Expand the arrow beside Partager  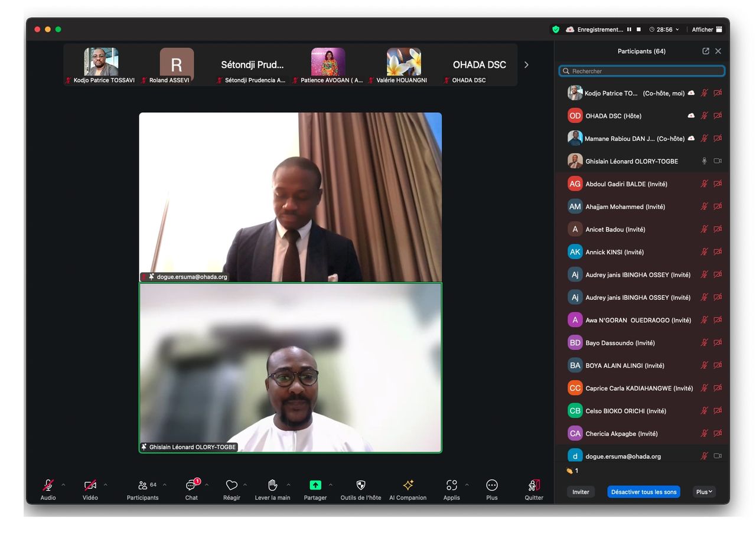(x=330, y=485)
